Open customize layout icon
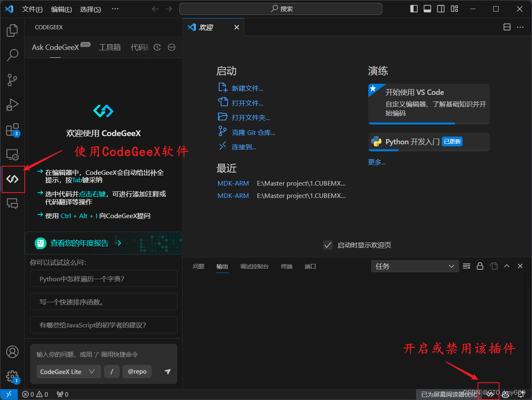This screenshot has width=532, height=400. 454,9
